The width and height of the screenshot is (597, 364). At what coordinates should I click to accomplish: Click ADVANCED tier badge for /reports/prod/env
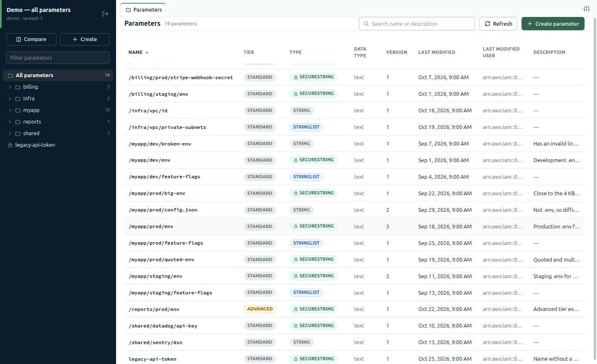[x=260, y=309]
